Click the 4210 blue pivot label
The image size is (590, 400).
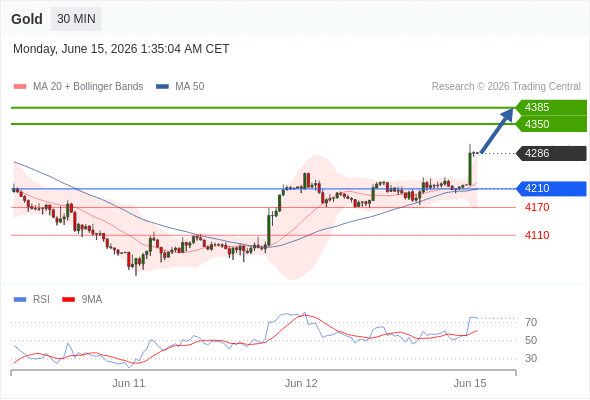click(x=551, y=189)
